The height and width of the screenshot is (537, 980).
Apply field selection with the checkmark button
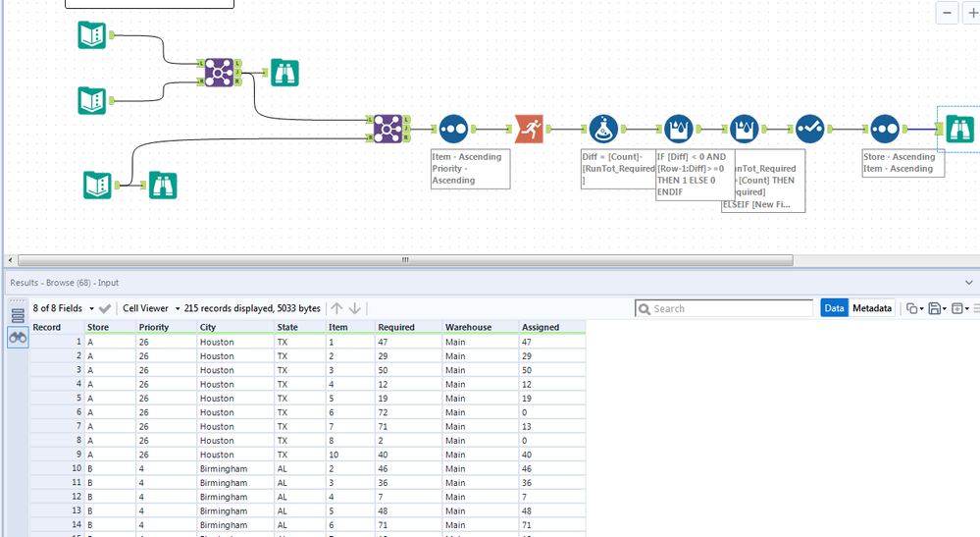point(105,308)
